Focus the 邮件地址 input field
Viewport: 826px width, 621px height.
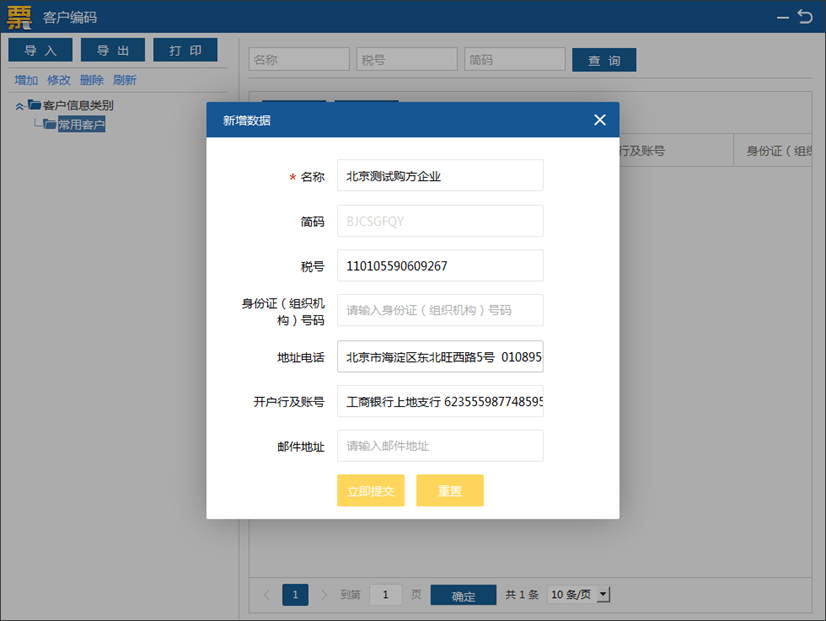pyautogui.click(x=440, y=446)
